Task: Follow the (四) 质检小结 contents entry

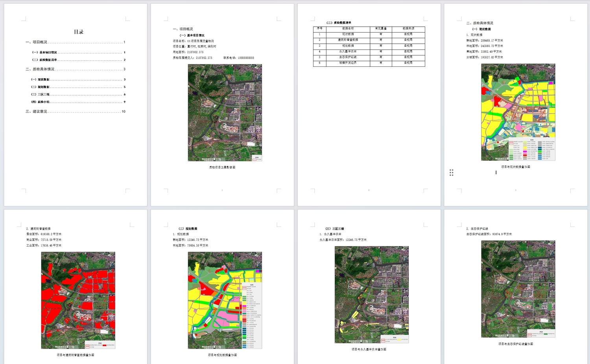Action: [x=79, y=102]
